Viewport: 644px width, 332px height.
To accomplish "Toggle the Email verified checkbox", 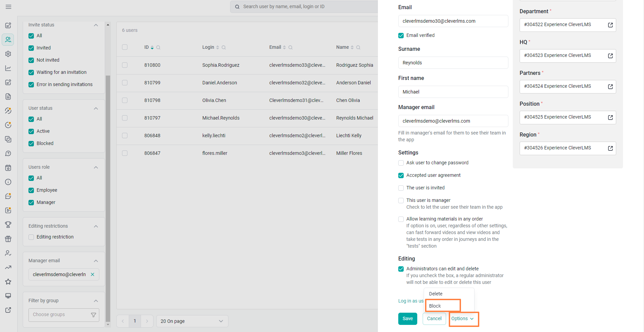I will [x=401, y=36].
